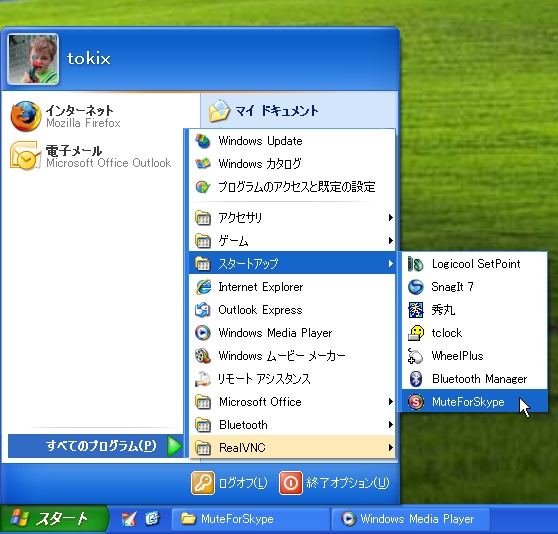
Task: Click the Windows ムービー メーカー entry text
Action: [x=282, y=356]
